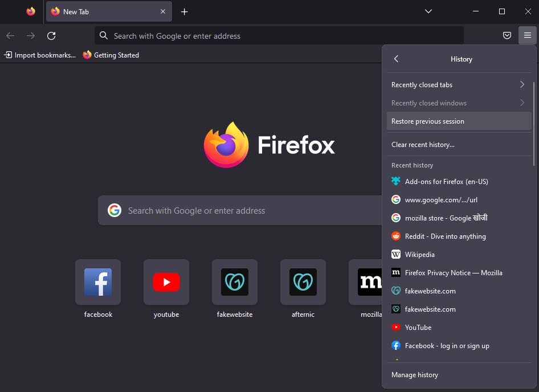Screen dimensions: 539x392
Task: Open Facebook - log in or sign up entry
Action: point(459,345)
